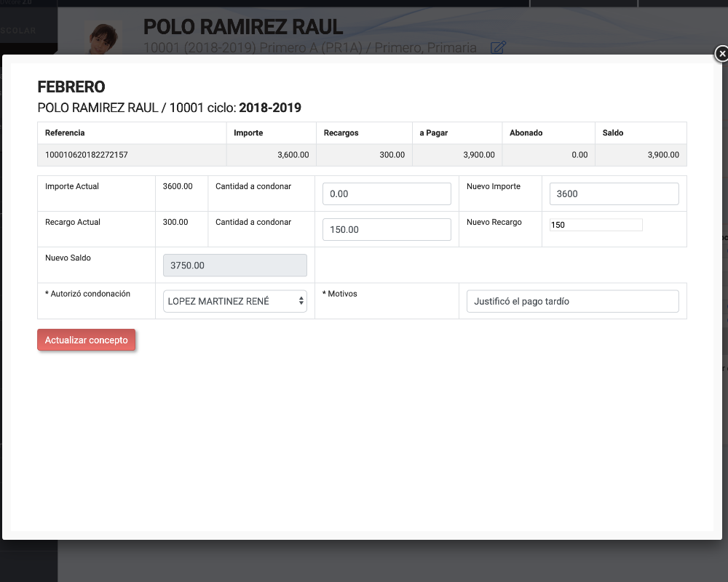Click the Recargo Cantidad a condonar field showing 150.00
The height and width of the screenshot is (582, 728).
point(387,229)
